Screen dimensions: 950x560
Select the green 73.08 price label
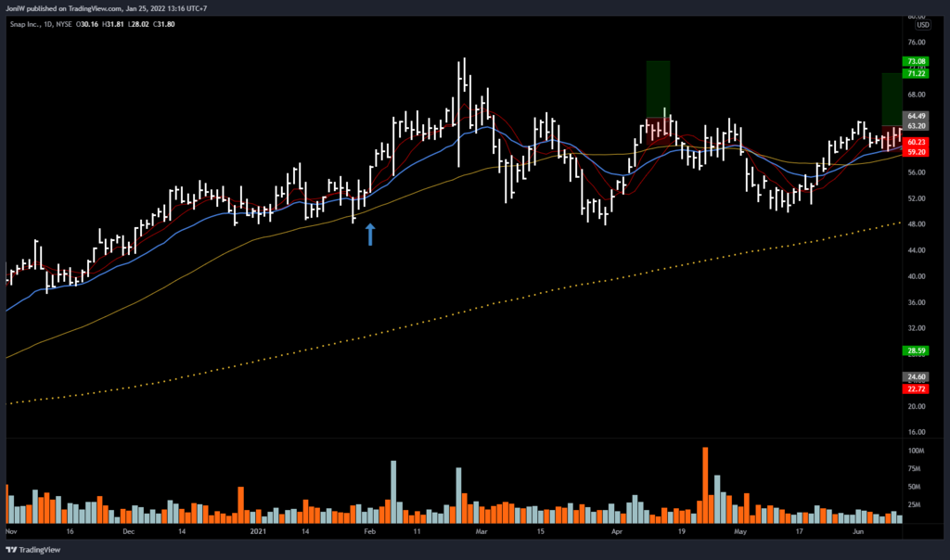tap(915, 62)
